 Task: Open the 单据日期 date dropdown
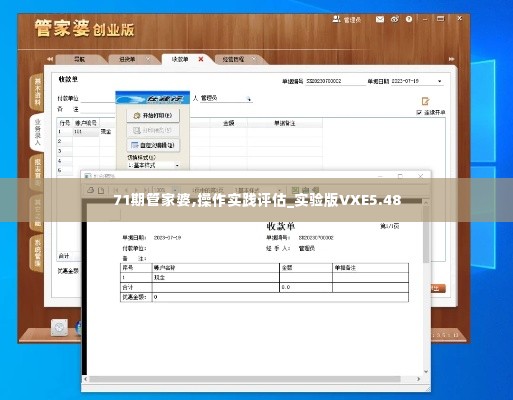(x=440, y=81)
